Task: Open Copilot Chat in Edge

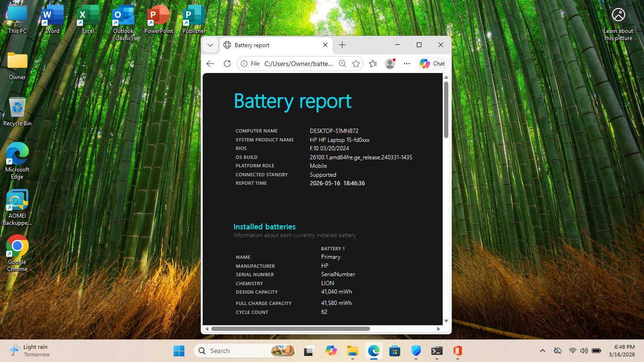Action: click(432, 64)
